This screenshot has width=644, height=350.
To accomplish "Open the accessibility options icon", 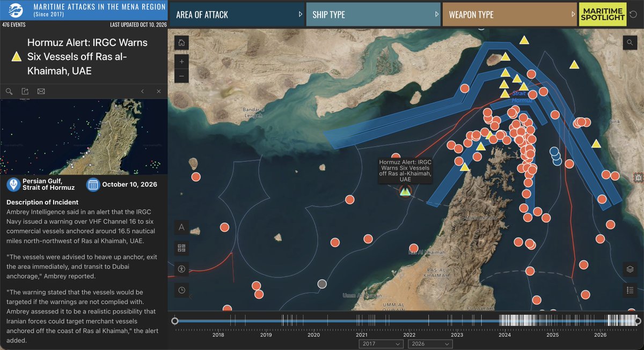I will pos(181,269).
